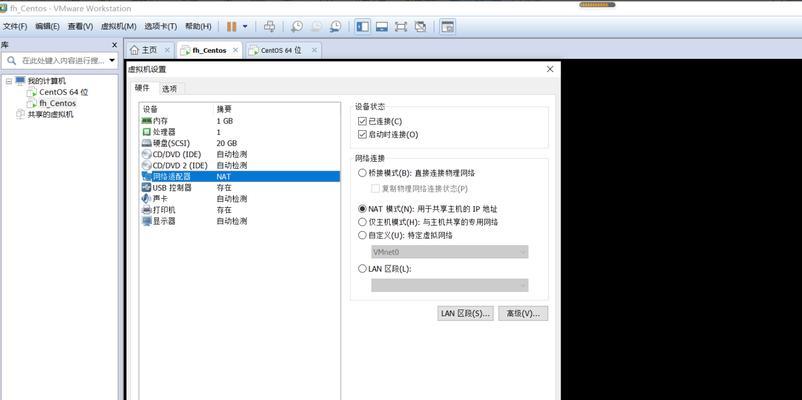Screen dimensions: 802x400
Task: Click the home icon on the 主页 tab
Action: 135,50
